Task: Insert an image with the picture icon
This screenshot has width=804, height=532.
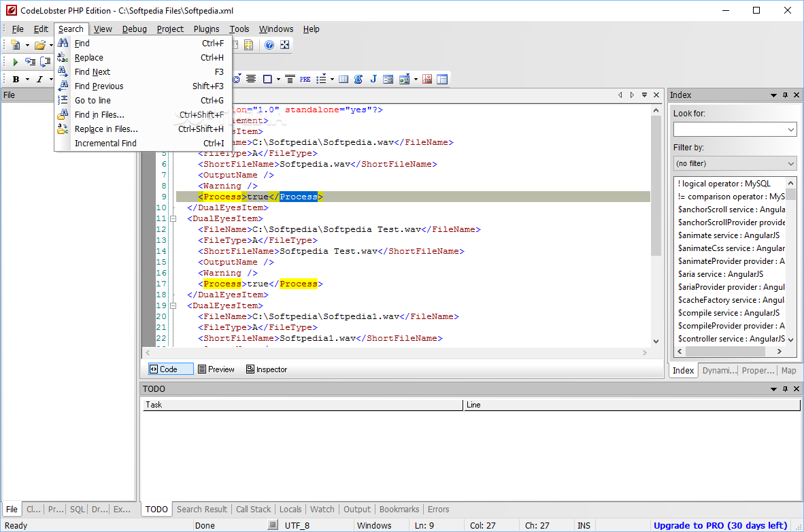Action: 427,79
